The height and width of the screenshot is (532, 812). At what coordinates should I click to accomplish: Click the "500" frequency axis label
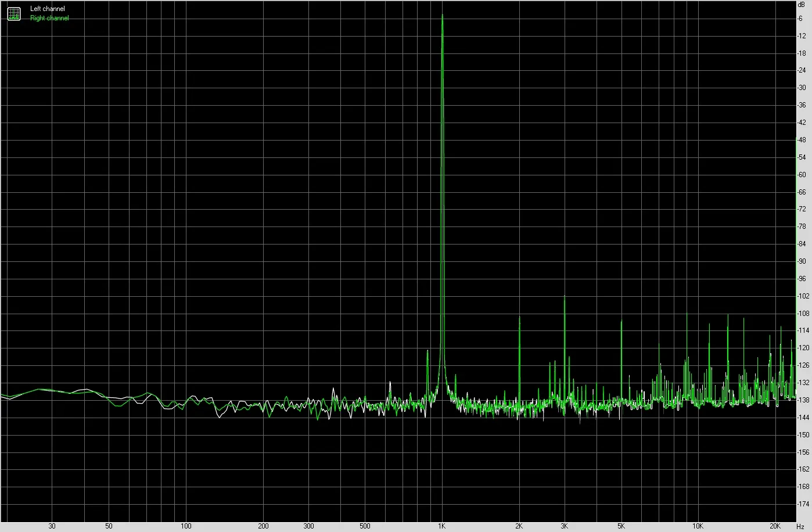pos(365,526)
